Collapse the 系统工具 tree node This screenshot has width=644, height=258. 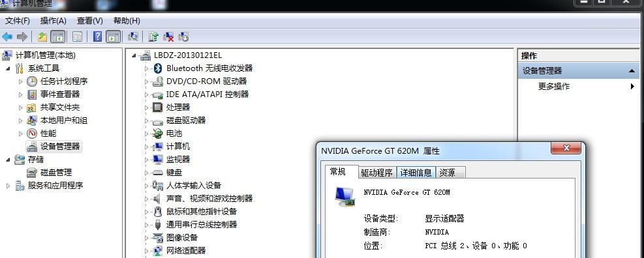8,68
